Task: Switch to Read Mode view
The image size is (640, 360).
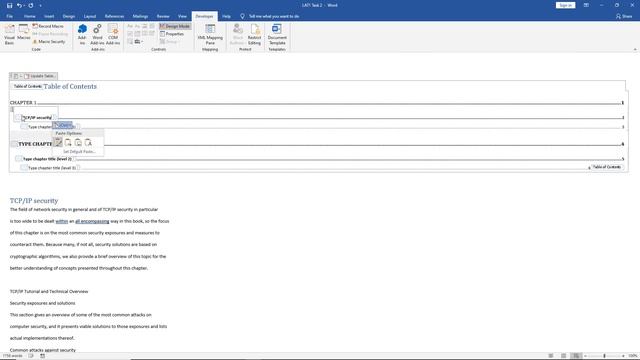Action: (551, 356)
